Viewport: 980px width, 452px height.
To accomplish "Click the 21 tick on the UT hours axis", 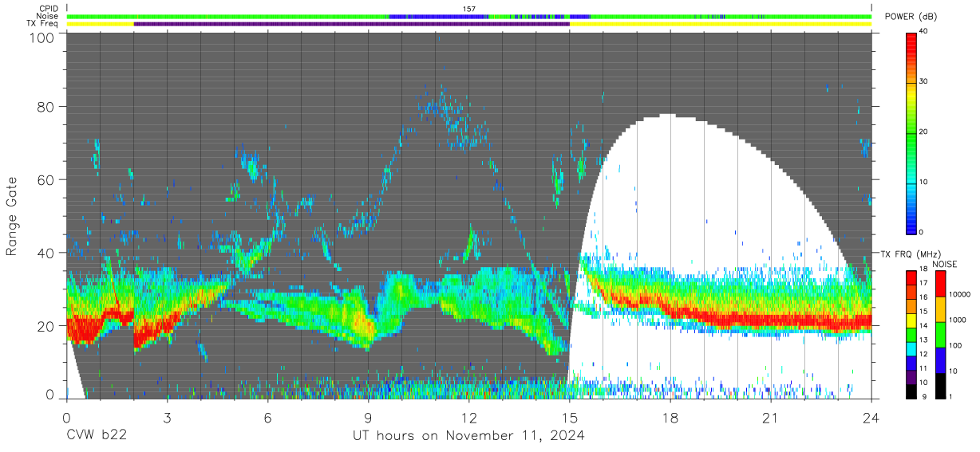I will tap(771, 418).
